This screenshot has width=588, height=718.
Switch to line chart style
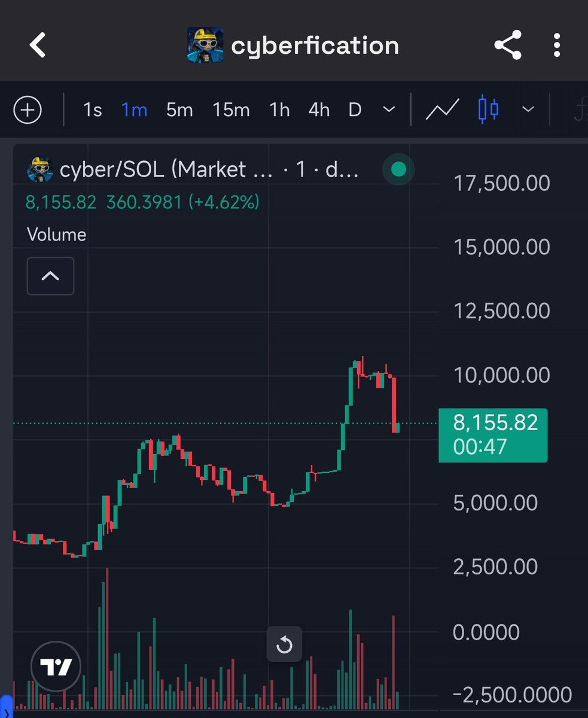(442, 110)
